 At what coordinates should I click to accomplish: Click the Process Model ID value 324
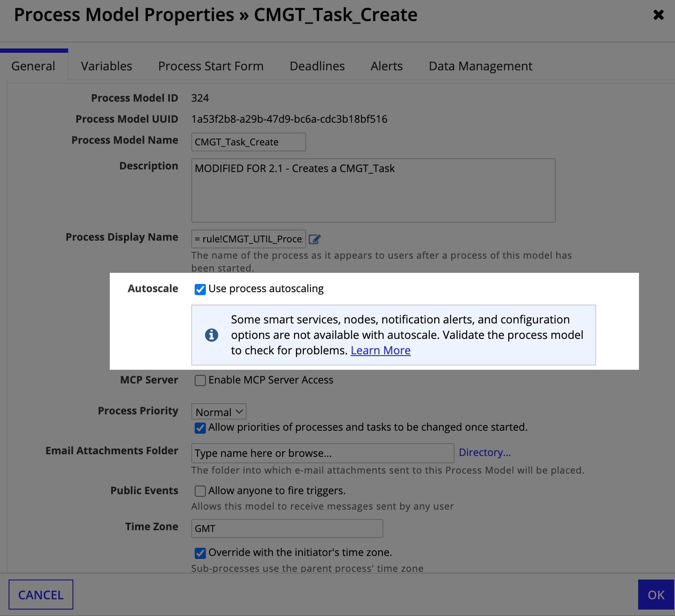tap(200, 98)
